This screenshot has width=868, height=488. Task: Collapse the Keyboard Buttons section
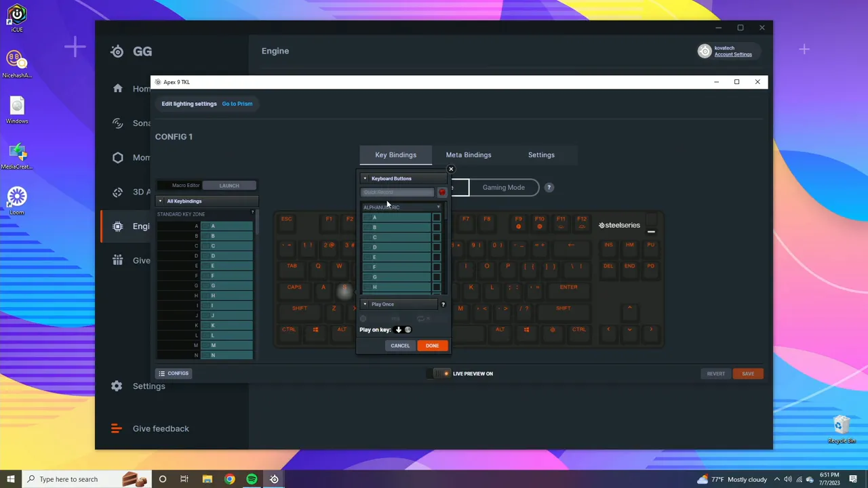[365, 178]
